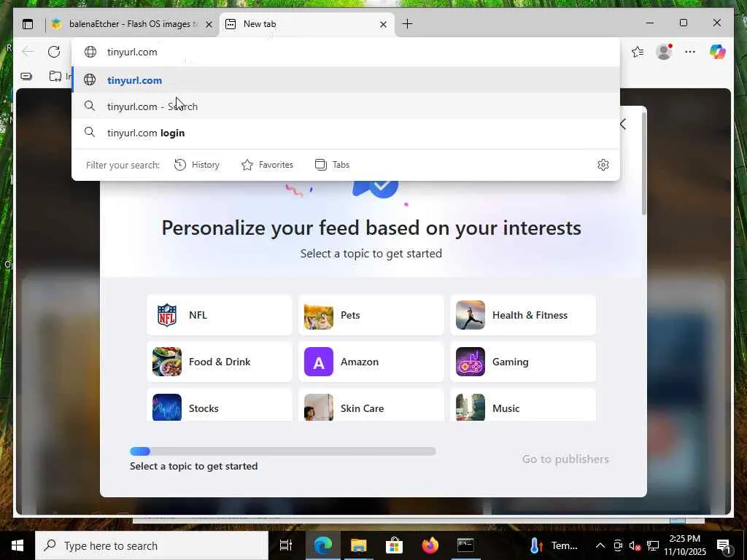Open the notification center icon
Image resolution: width=747 pixels, height=560 pixels.
pyautogui.click(x=724, y=545)
